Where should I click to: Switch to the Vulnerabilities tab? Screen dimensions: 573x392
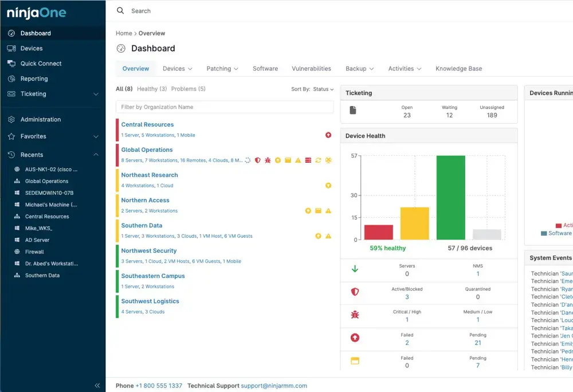click(311, 69)
